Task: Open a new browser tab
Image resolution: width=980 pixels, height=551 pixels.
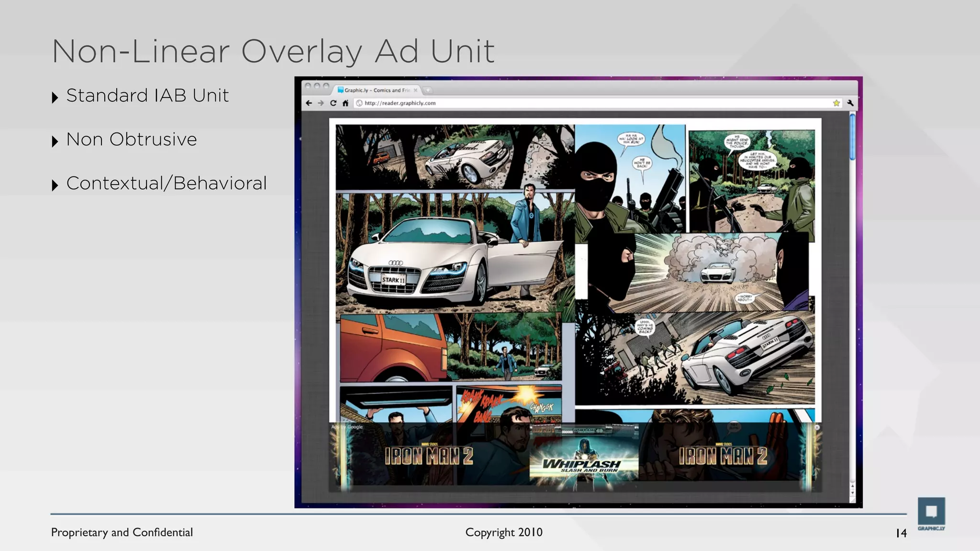Action: pyautogui.click(x=428, y=90)
